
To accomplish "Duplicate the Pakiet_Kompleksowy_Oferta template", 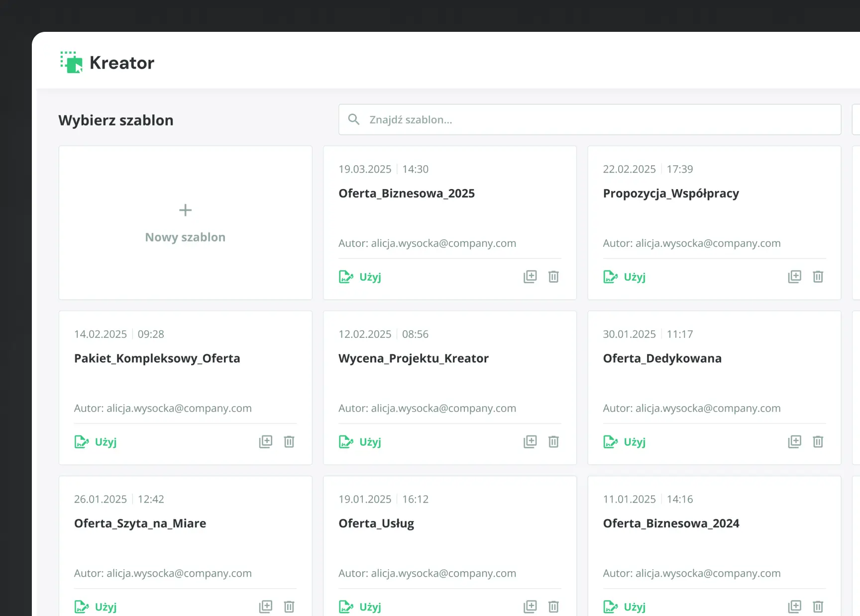I will click(266, 442).
